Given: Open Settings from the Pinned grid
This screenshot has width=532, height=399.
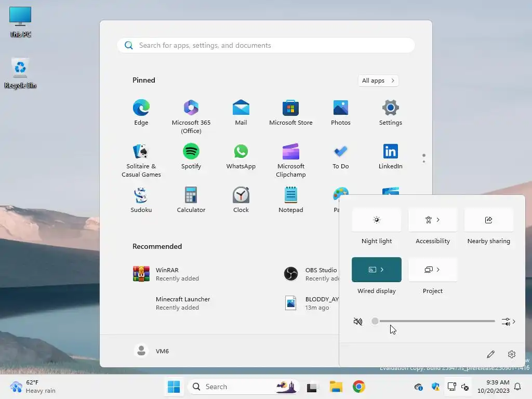Looking at the screenshot, I should [x=391, y=113].
